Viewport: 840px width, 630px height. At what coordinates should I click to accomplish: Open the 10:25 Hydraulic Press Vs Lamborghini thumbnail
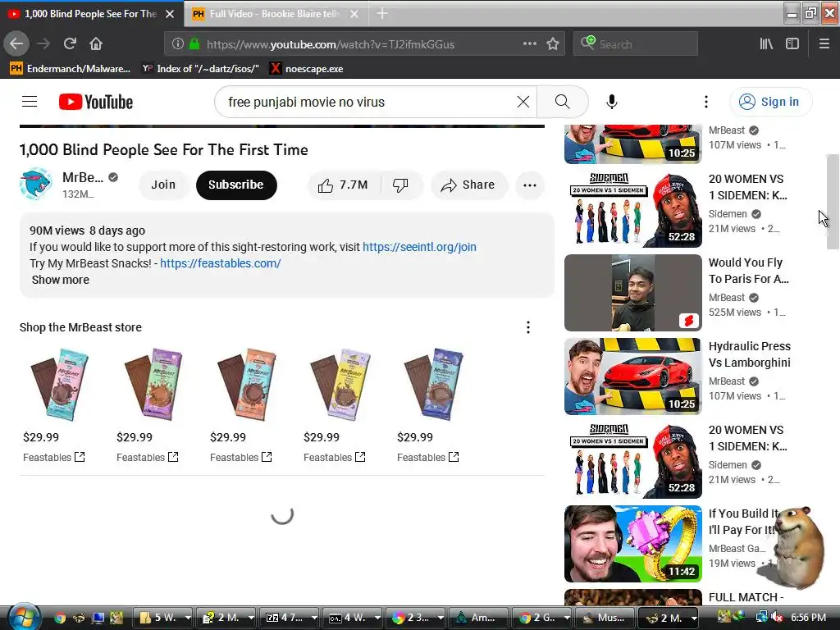pos(633,376)
